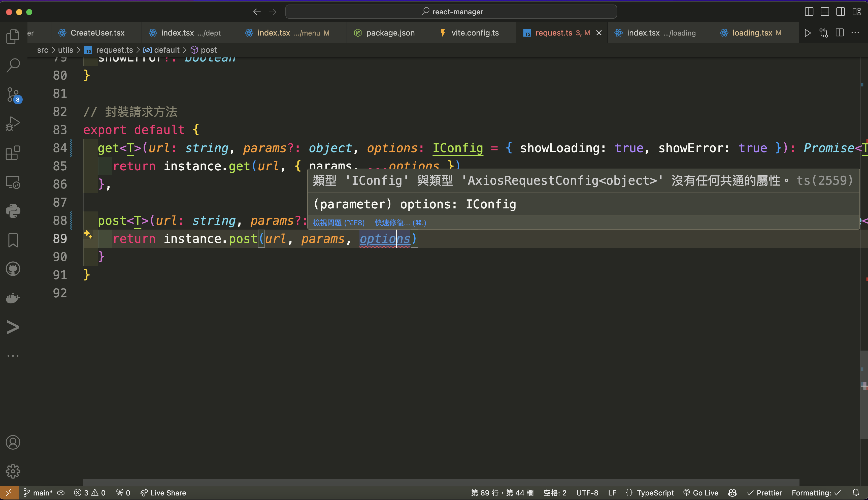868x500 pixels.
Task: Click horizontal scrollbar of editor
Action: point(441,482)
